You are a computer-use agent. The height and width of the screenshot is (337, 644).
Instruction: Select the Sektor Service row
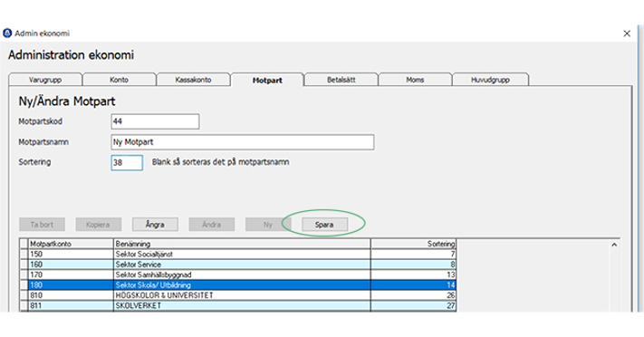[x=238, y=265]
